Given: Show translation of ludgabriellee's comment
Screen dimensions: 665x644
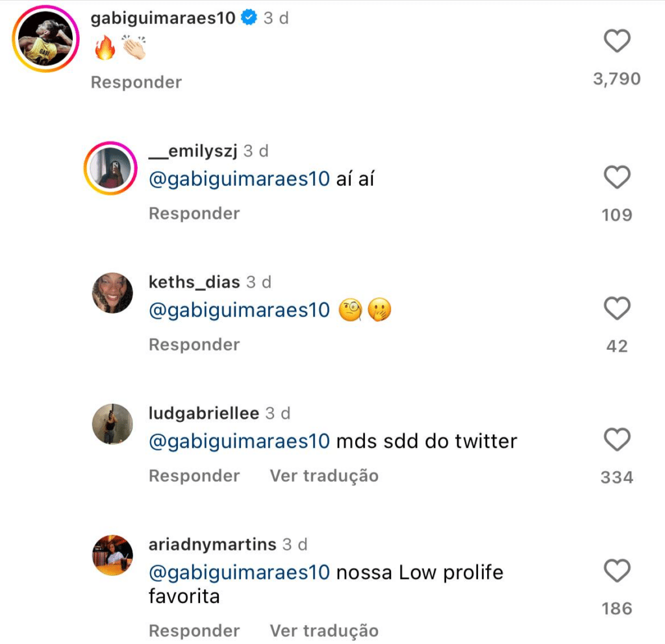Looking at the screenshot, I should pyautogui.click(x=324, y=476).
